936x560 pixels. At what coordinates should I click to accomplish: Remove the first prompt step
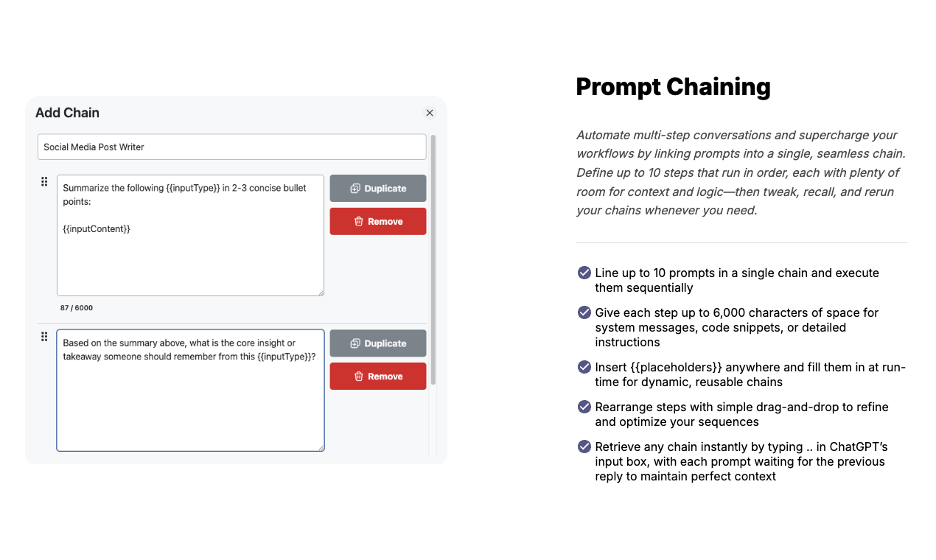(377, 221)
